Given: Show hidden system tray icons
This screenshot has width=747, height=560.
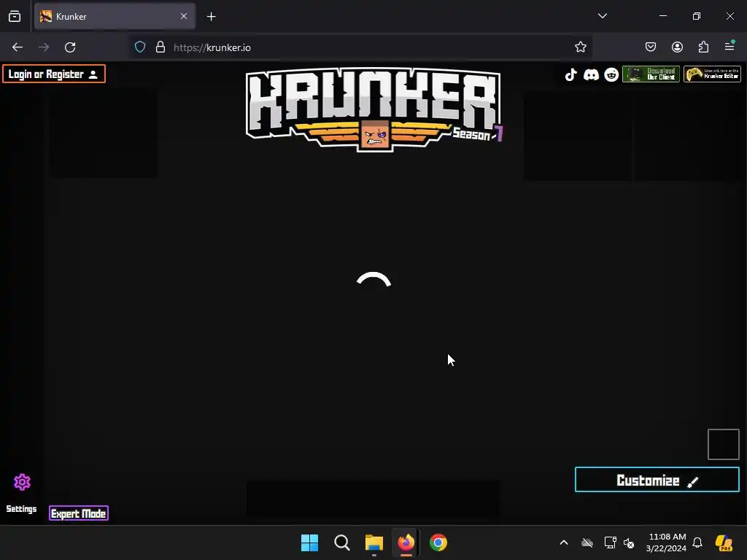Looking at the screenshot, I should pyautogui.click(x=564, y=542).
